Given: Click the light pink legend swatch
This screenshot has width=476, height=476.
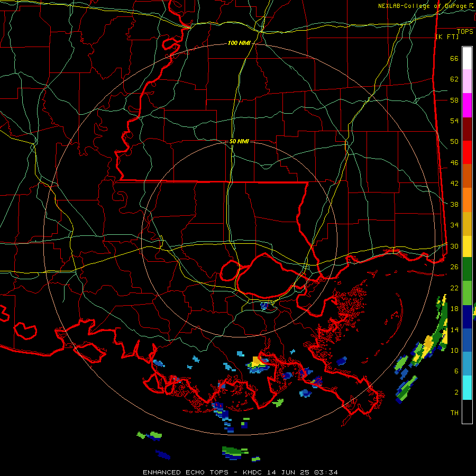Looking at the screenshot, I should click(x=467, y=81).
